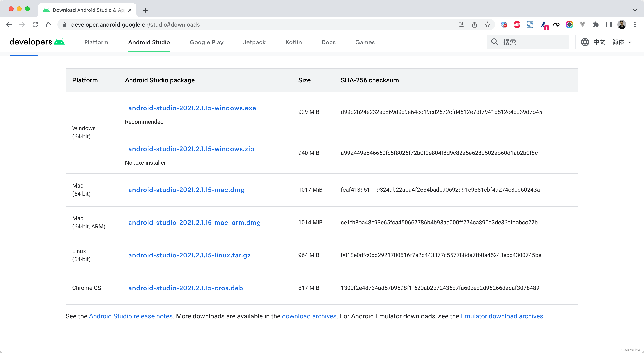The image size is (644, 353).
Task: Open the Chrome profile avatar
Action: coord(622,25)
